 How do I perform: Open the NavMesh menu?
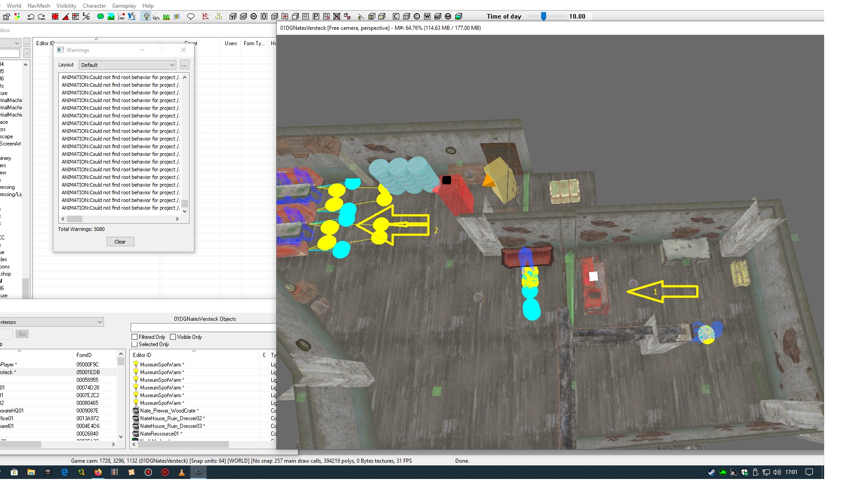coord(38,6)
